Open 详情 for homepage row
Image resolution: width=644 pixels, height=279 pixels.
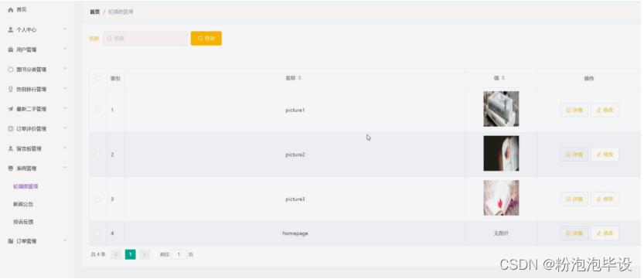tap(574, 233)
